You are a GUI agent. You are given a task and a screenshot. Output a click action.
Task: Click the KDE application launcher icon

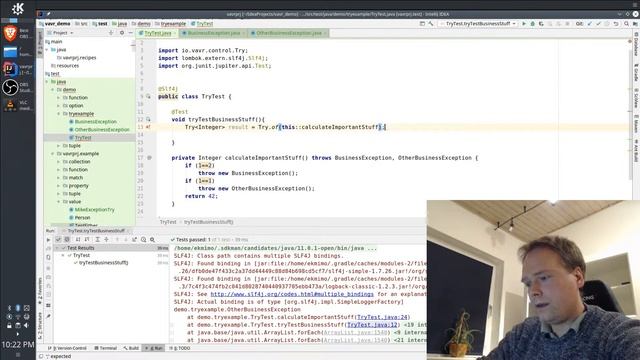pos(18,8)
